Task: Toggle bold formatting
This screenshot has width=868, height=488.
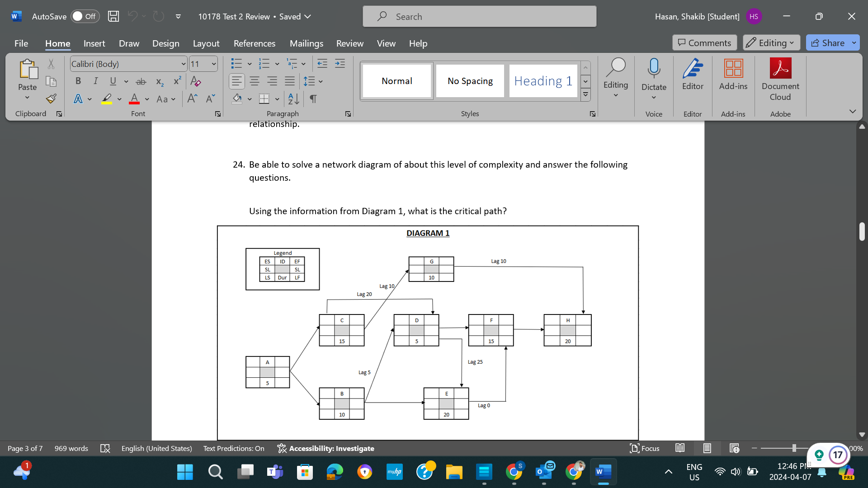Action: (78, 81)
